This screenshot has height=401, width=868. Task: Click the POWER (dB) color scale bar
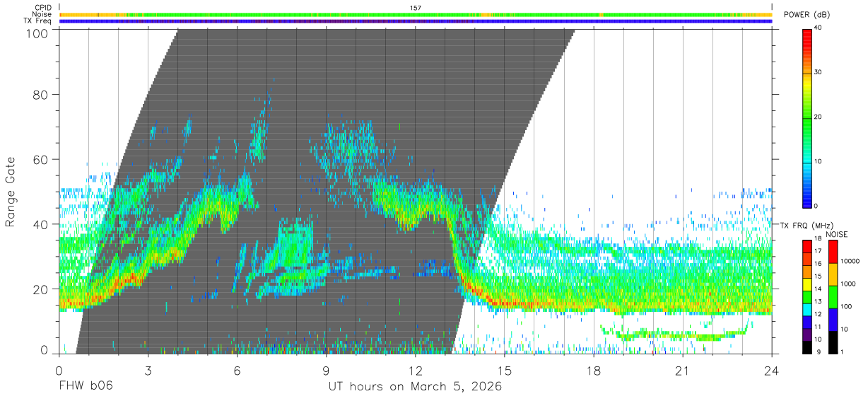(807, 117)
